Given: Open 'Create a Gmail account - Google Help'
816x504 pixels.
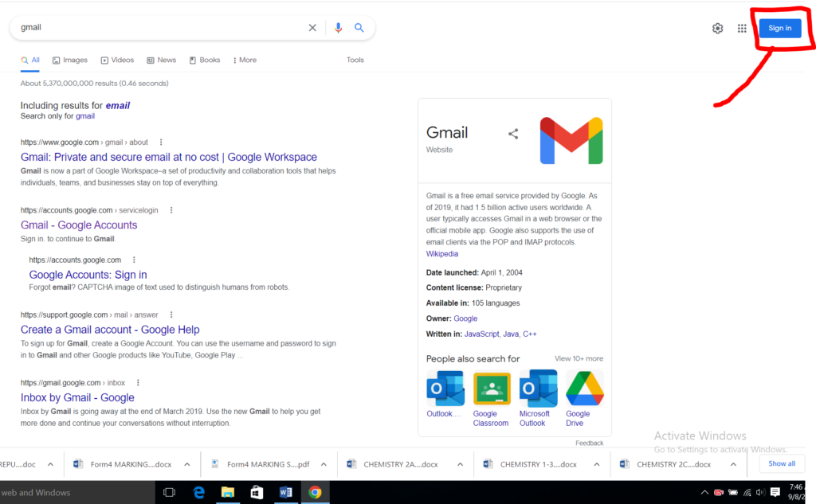Looking at the screenshot, I should coord(110,330).
